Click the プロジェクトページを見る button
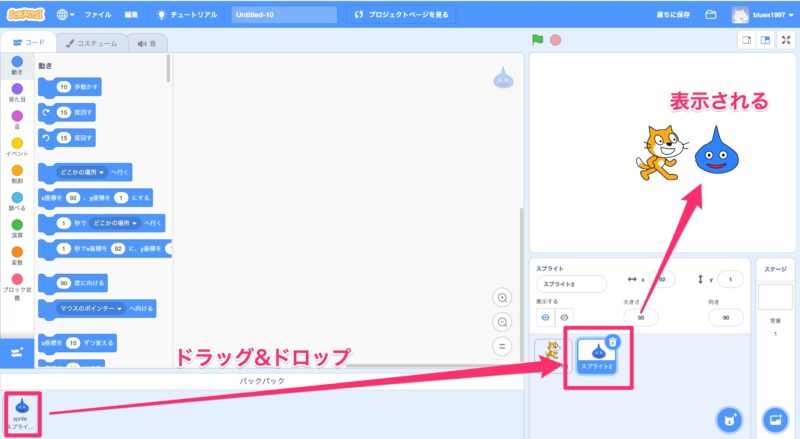Screen dimensions: 800x439 click(x=401, y=15)
